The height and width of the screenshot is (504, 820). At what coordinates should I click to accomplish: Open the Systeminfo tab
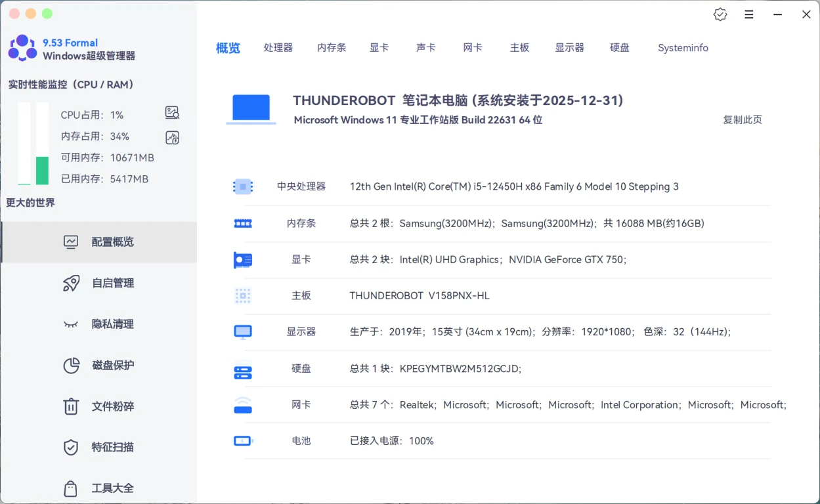point(683,47)
